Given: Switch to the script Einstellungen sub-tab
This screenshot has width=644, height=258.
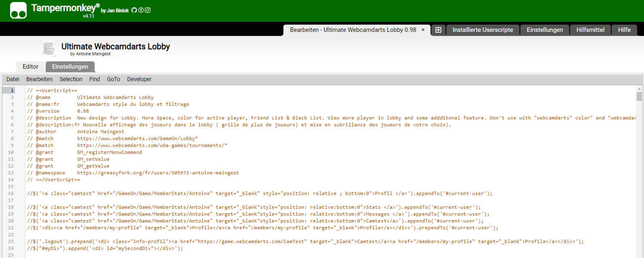Looking at the screenshot, I should coord(70,67).
